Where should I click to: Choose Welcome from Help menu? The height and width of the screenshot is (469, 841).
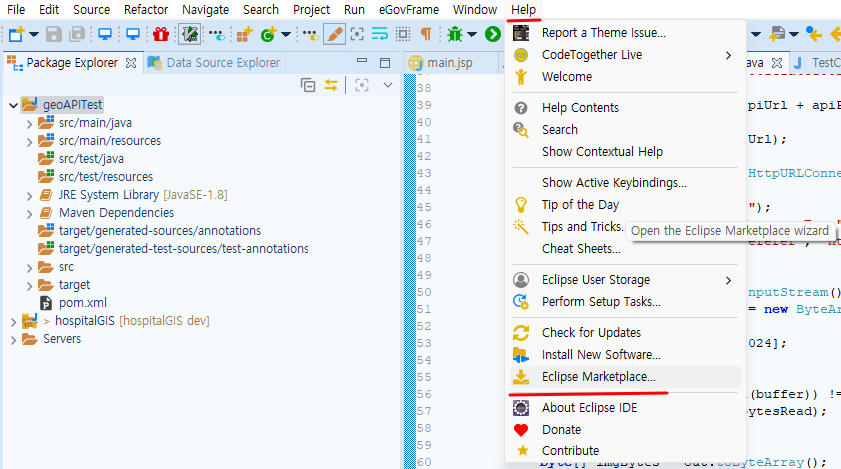[625, 77]
